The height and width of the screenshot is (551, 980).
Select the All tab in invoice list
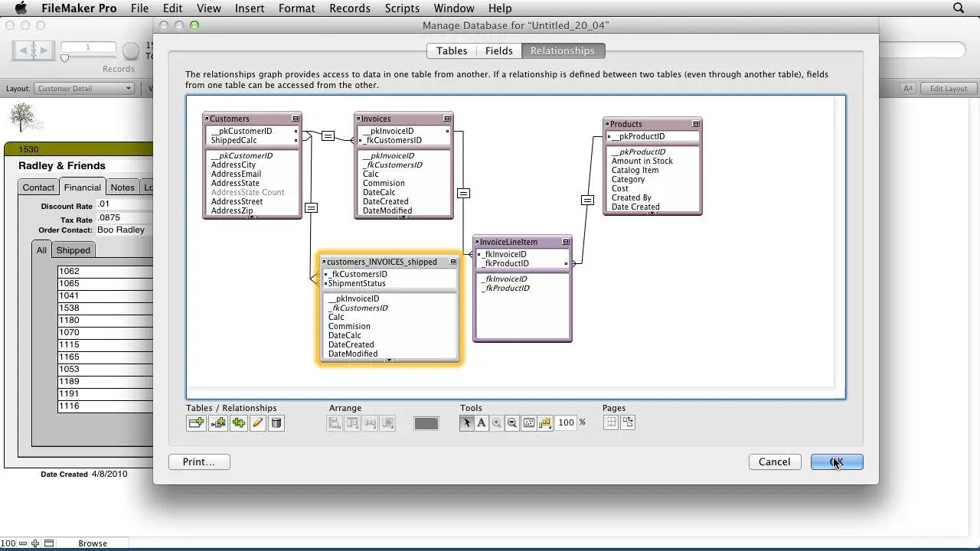coord(41,250)
